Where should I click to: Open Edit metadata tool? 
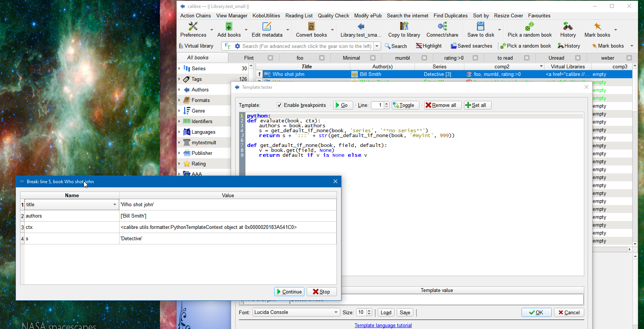(x=267, y=29)
